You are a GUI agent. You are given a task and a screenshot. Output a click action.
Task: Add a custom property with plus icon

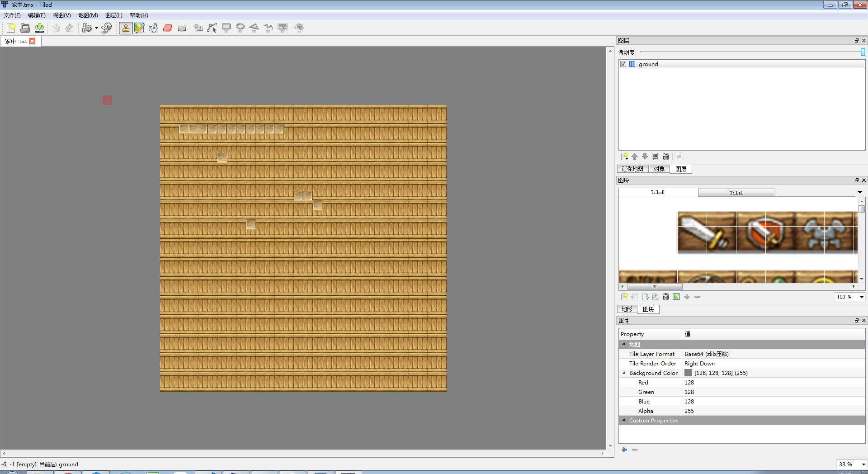click(x=624, y=450)
